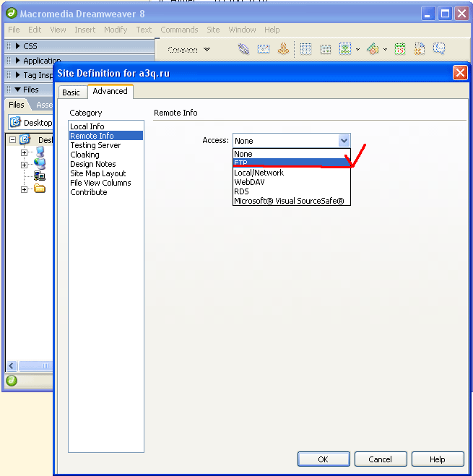The image size is (473, 476).
Task: Choose RDS in the Access list
Action: (x=292, y=191)
